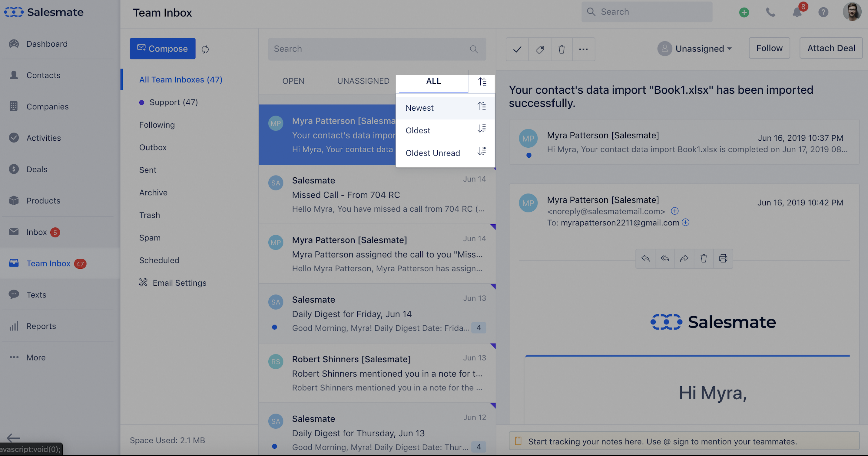Open the Sent folder
The image size is (868, 456).
pos(147,170)
